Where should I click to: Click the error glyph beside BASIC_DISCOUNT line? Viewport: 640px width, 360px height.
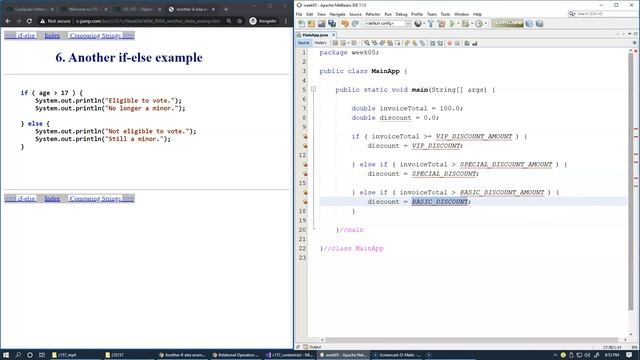(x=305, y=202)
